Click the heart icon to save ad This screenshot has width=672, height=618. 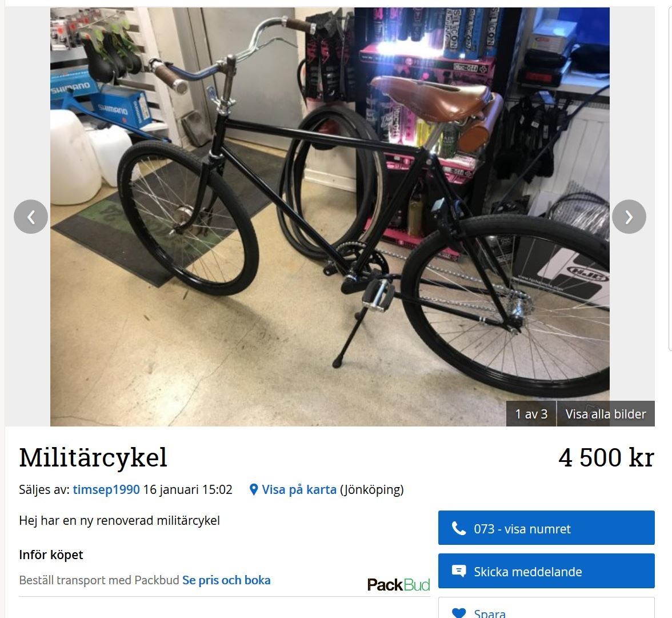click(458, 613)
